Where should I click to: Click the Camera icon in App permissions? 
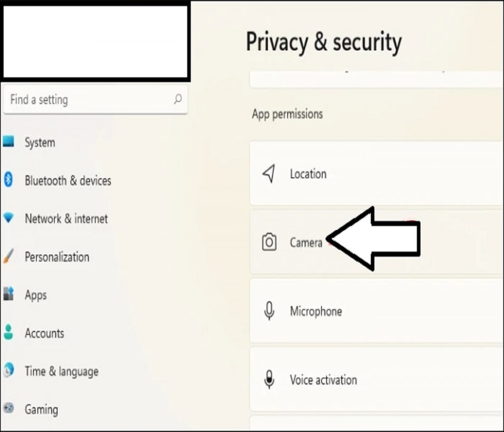269,241
